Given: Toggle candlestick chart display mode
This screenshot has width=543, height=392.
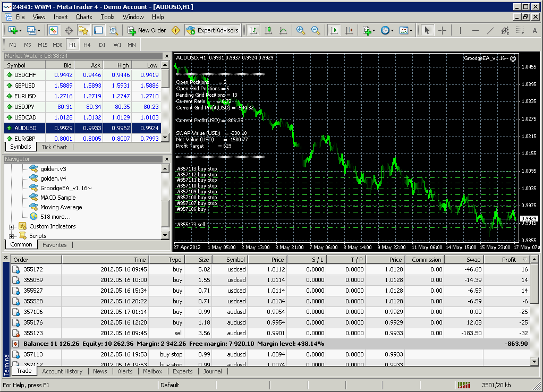Looking at the screenshot, I should click(x=268, y=30).
